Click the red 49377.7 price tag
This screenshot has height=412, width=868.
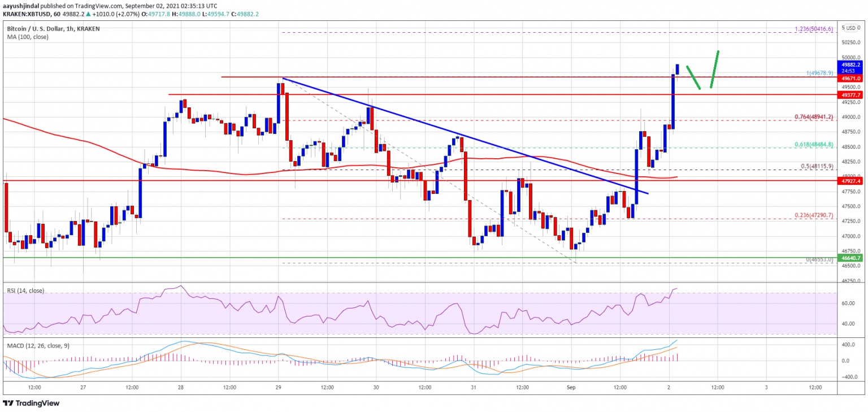click(x=849, y=96)
